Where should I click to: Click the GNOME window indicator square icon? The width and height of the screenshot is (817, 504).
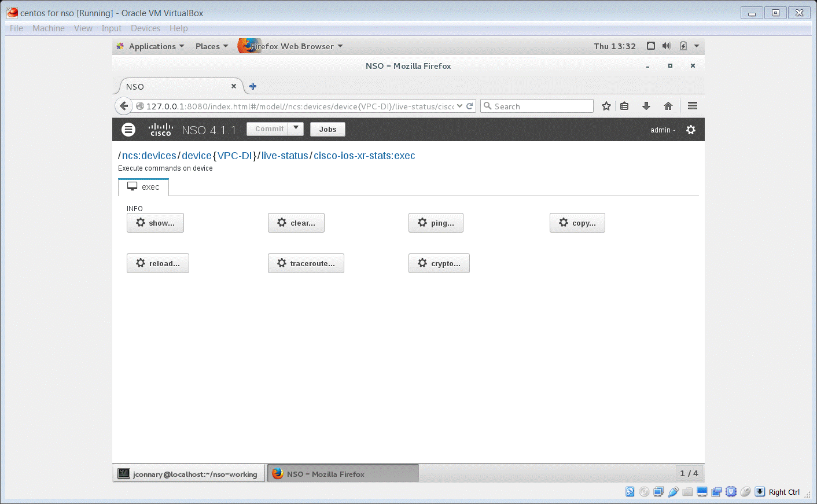coord(651,46)
